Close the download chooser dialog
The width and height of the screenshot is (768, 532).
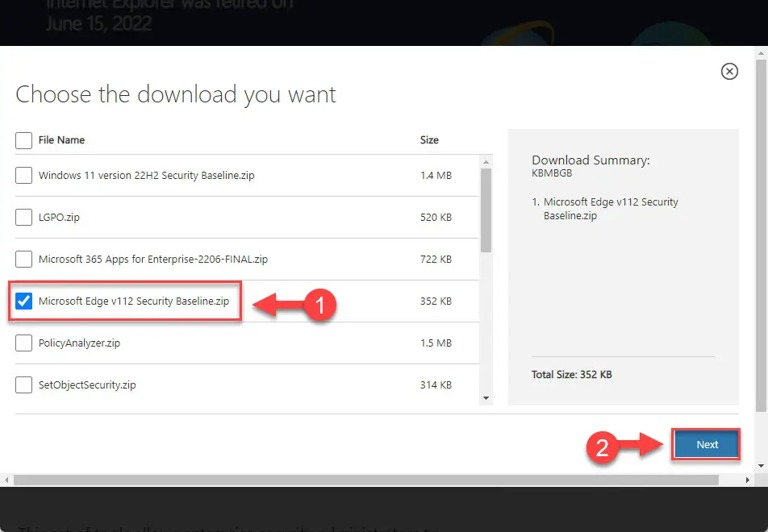[729, 72]
